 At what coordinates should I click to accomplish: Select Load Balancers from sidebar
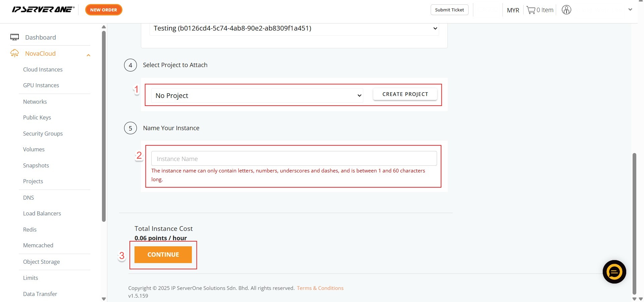(42, 213)
